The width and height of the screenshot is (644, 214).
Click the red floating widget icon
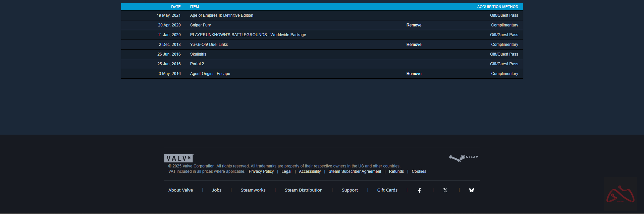click(x=620, y=194)
